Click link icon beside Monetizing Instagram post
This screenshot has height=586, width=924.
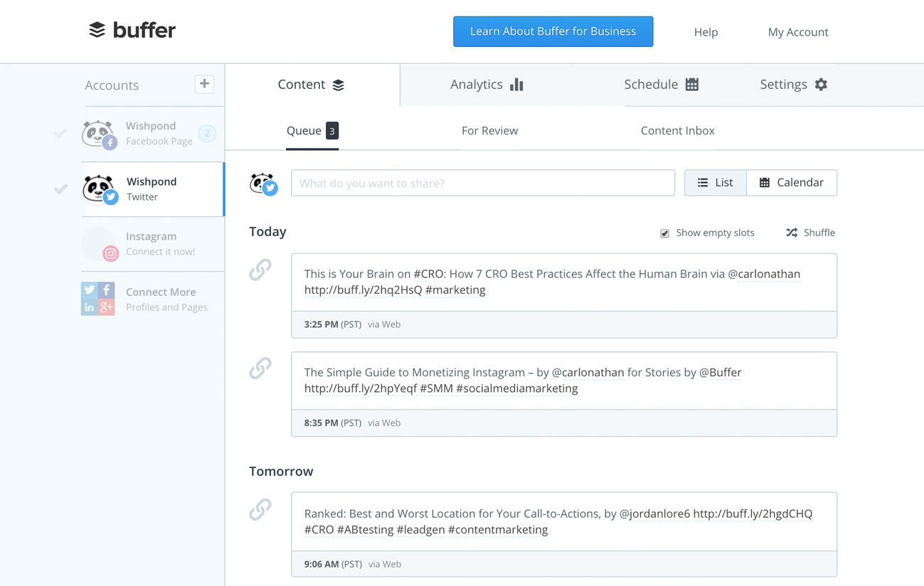click(x=260, y=368)
